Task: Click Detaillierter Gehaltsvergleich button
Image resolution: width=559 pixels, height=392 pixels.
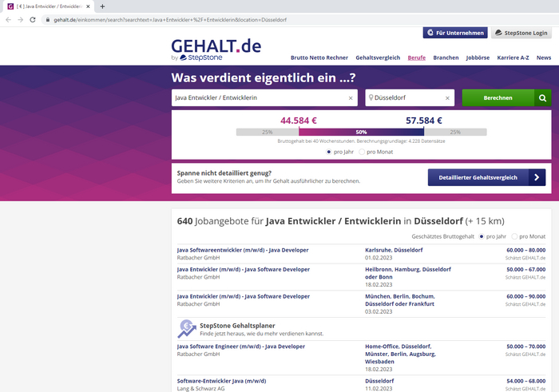Action: tap(486, 177)
